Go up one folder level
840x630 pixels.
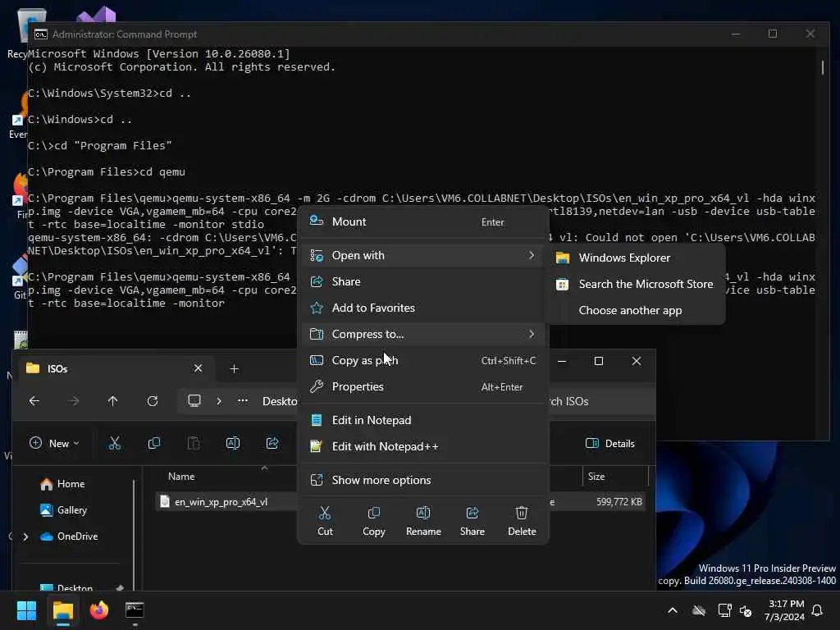pos(112,401)
